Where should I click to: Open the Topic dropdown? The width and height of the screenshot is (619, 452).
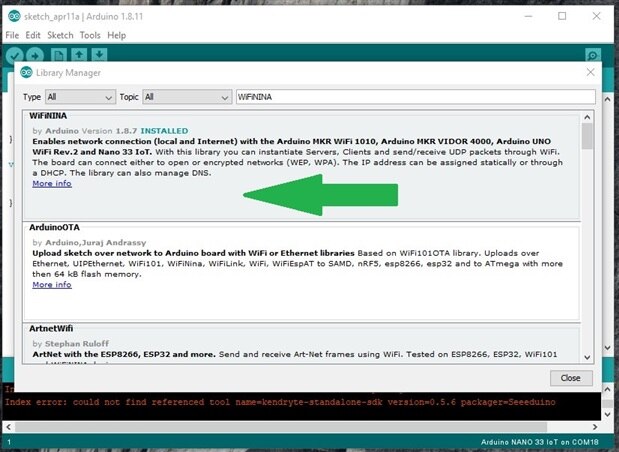click(x=187, y=97)
